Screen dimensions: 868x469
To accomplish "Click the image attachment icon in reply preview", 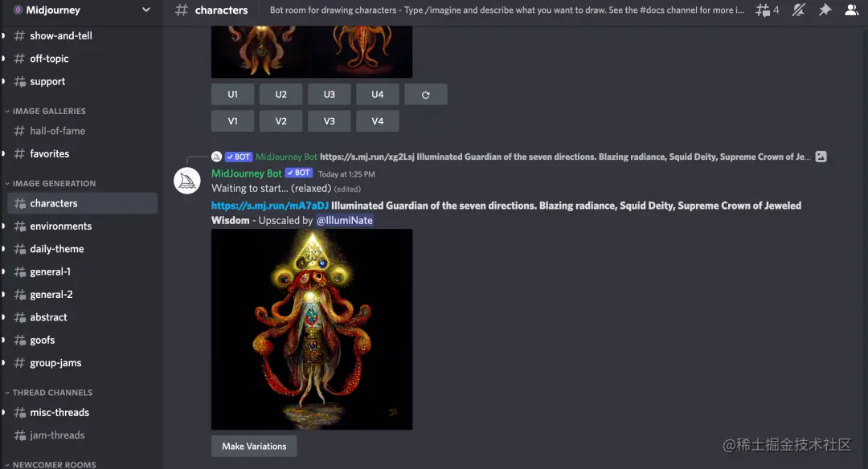I will (x=821, y=157).
